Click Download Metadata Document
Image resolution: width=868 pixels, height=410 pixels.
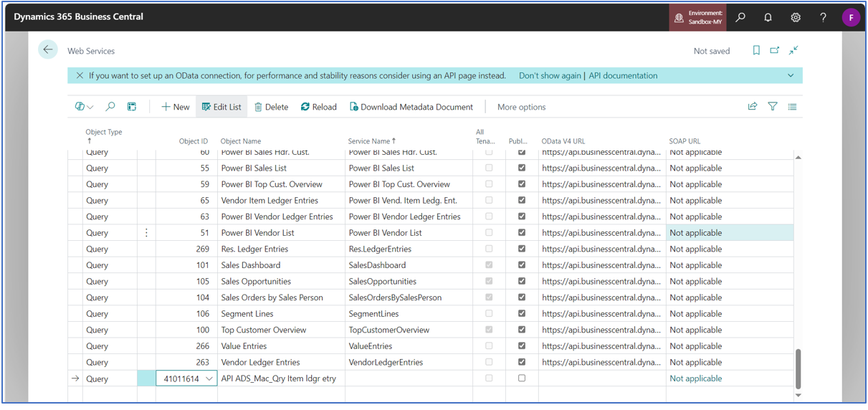[411, 107]
